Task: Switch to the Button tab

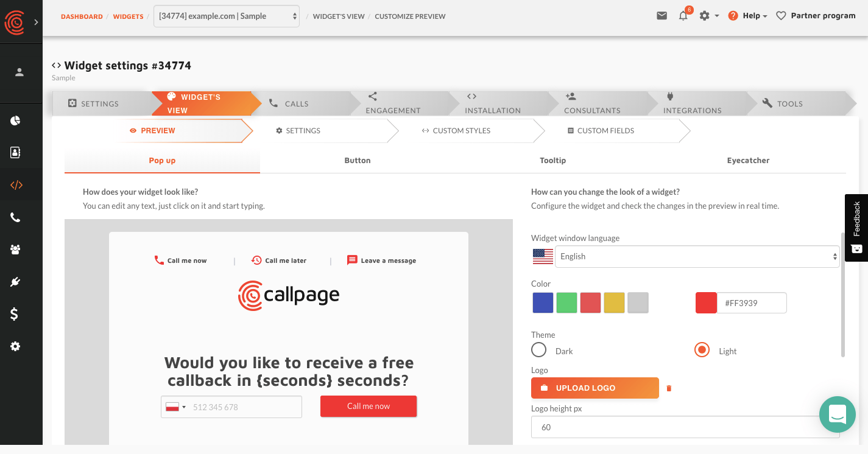Action: 358,161
